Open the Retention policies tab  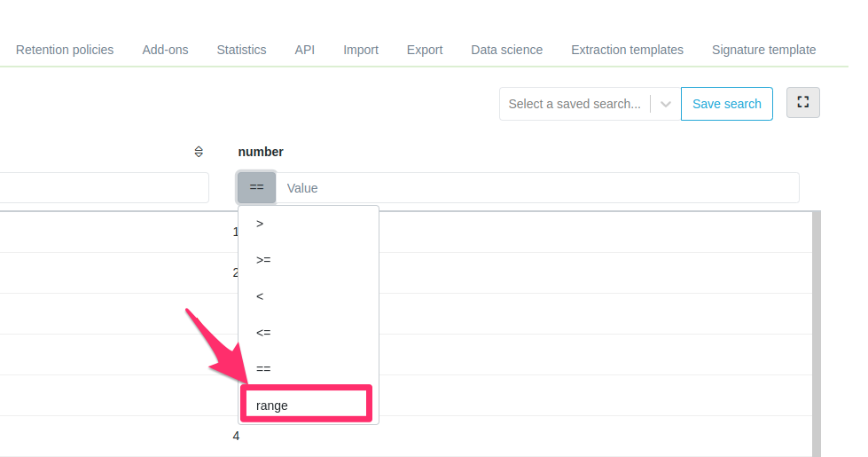click(x=65, y=50)
